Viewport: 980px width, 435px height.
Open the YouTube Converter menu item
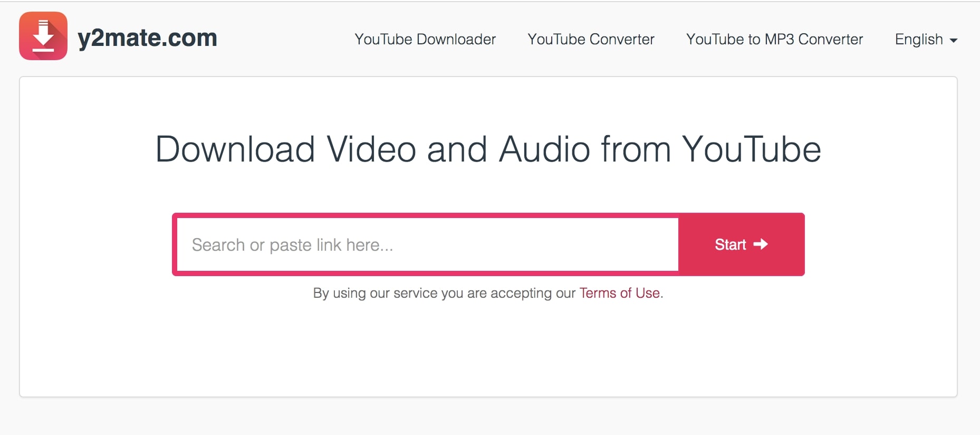point(591,40)
